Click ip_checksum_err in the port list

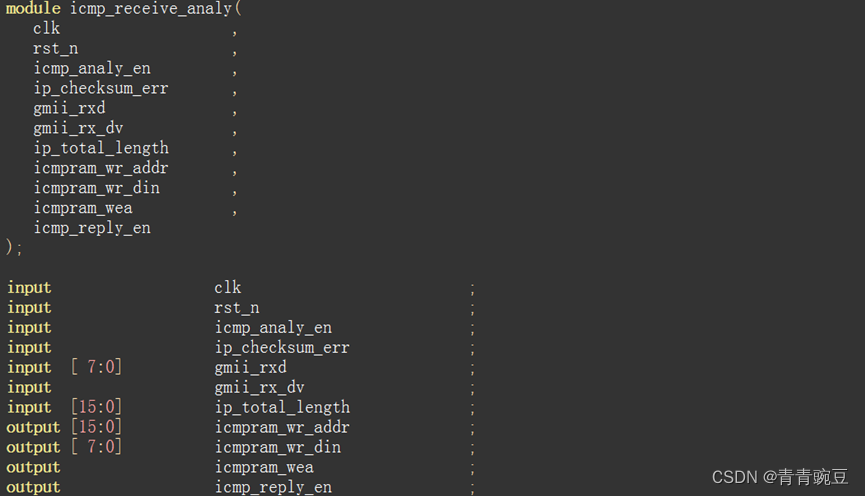[x=100, y=88]
